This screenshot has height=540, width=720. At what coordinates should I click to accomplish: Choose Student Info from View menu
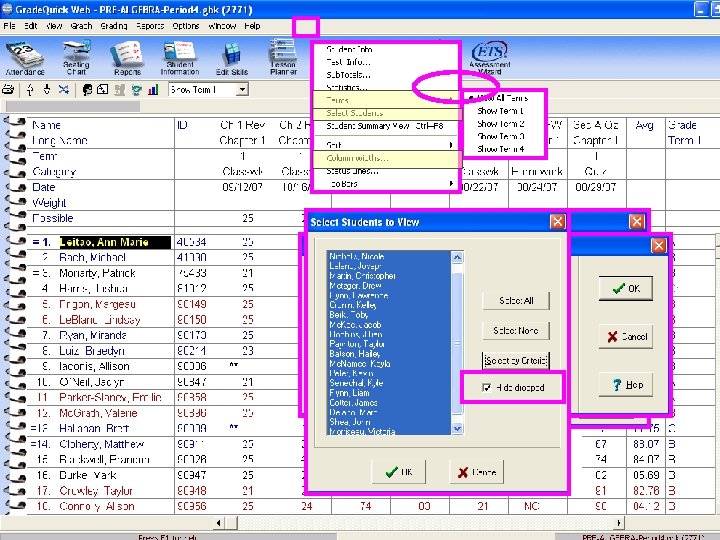(386, 49)
